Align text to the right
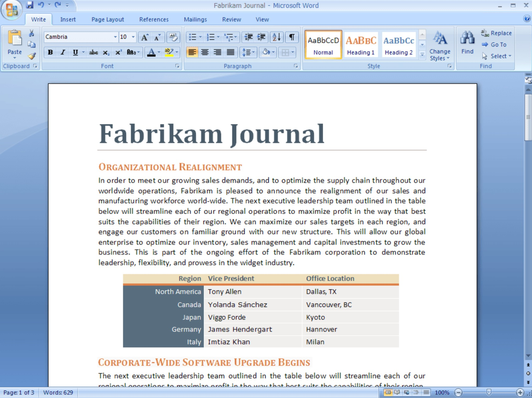Viewport: 532px width, 398px height. (217, 52)
